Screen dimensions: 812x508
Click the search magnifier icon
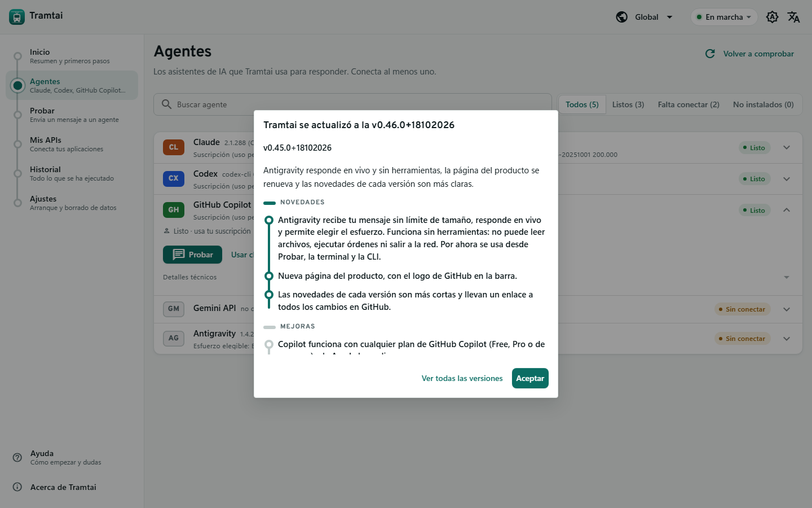pyautogui.click(x=166, y=104)
